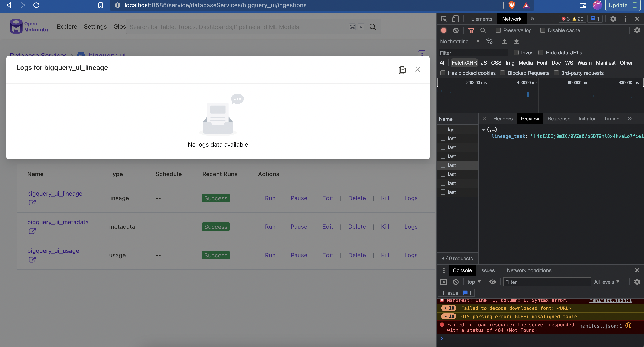This screenshot has height=347, width=644.
Task: Enable the Hide data URLs checkbox
Action: point(541,52)
